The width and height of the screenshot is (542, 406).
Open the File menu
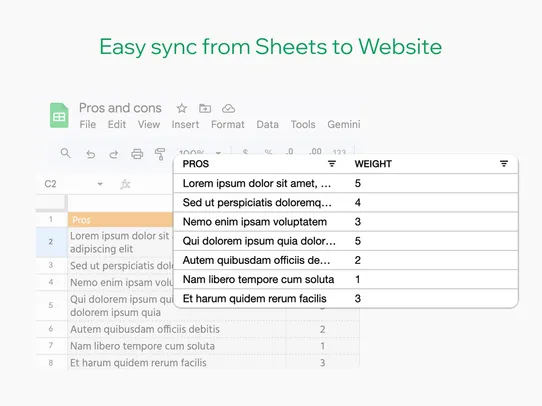pyautogui.click(x=87, y=124)
